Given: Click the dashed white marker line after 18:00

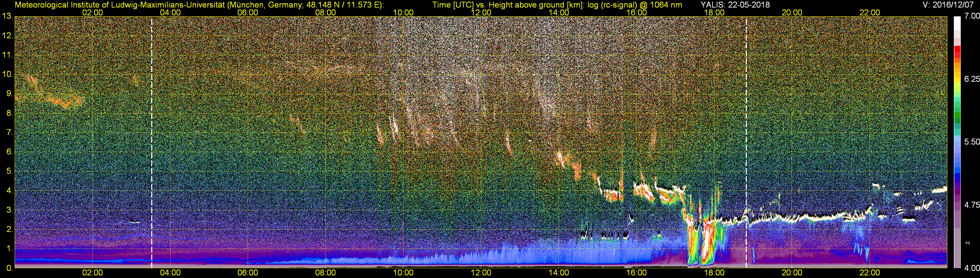Looking at the screenshot, I should tap(746, 142).
